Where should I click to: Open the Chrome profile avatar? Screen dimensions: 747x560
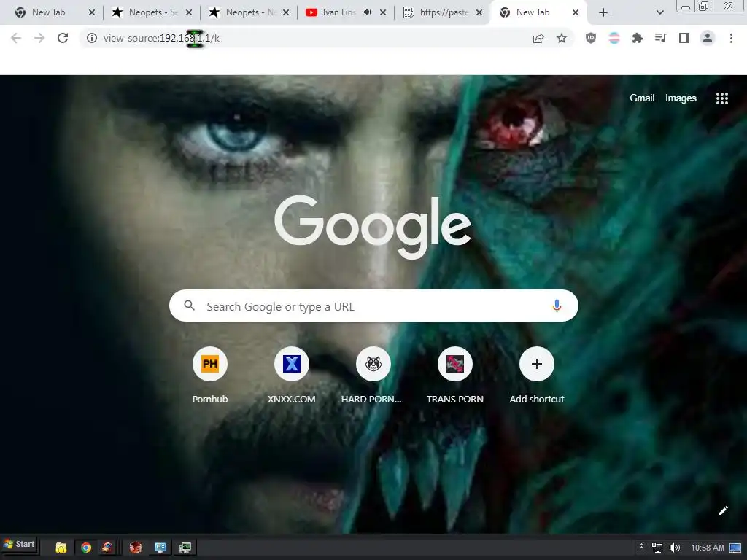(708, 38)
